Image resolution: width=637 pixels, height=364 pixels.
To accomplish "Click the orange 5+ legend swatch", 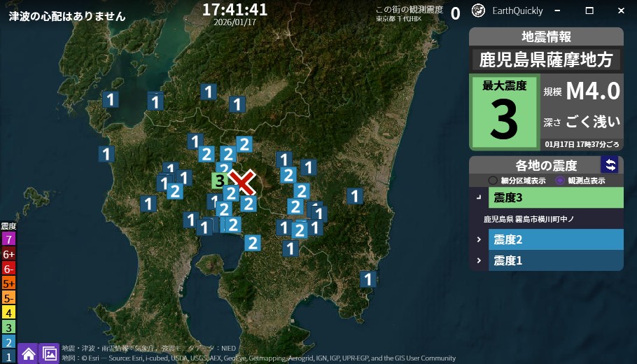I will click(8, 283).
